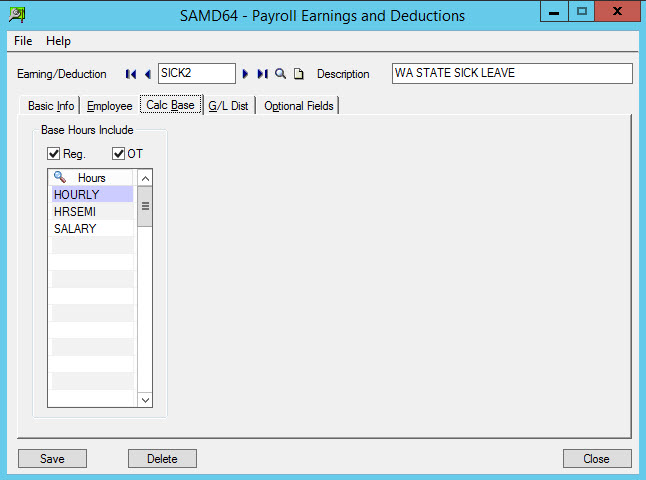646x480 pixels.
Task: Go to previous Earning/Deduction record
Action: (147, 74)
